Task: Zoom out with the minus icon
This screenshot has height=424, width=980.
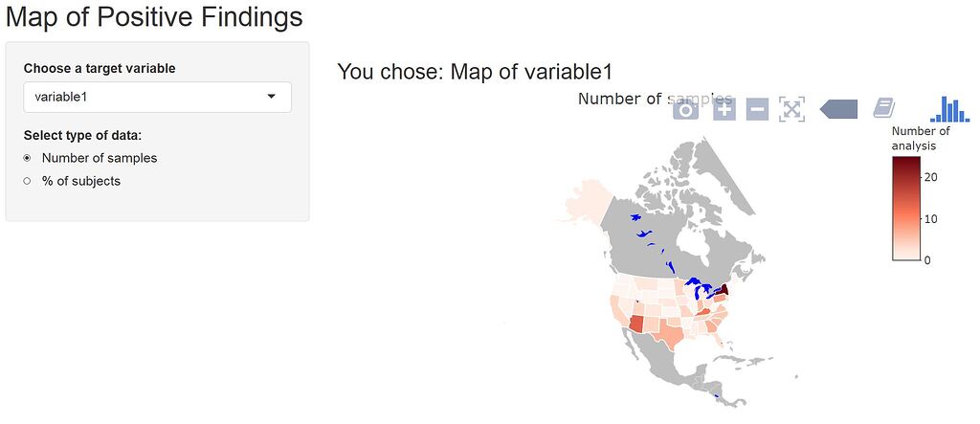Action: [x=757, y=109]
